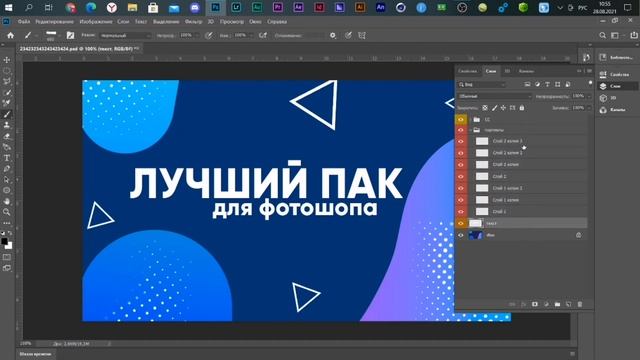Image resolution: width=640 pixels, height=360 pixels.
Task: Open the layer fill dropdown arrow
Action: pyautogui.click(x=589, y=108)
